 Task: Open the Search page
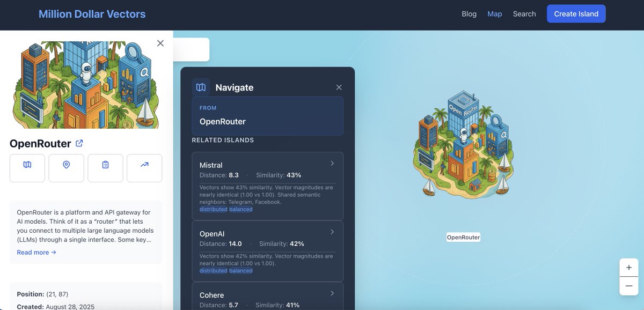click(x=524, y=14)
